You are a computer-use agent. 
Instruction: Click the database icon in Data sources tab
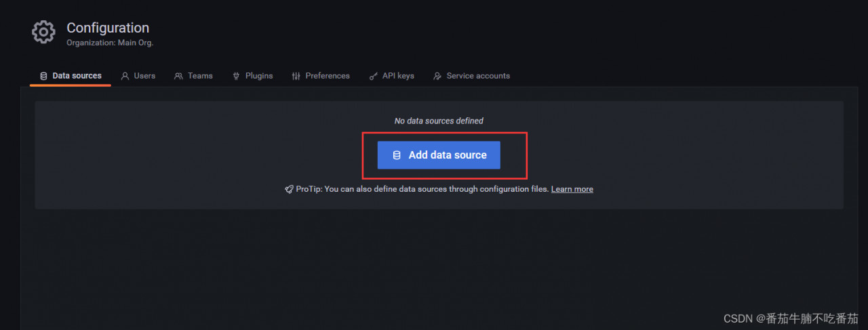coord(43,76)
